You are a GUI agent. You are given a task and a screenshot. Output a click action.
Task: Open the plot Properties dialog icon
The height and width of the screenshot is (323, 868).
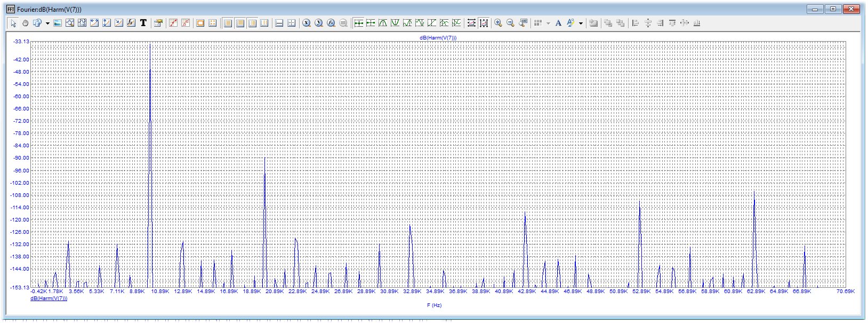pos(158,23)
